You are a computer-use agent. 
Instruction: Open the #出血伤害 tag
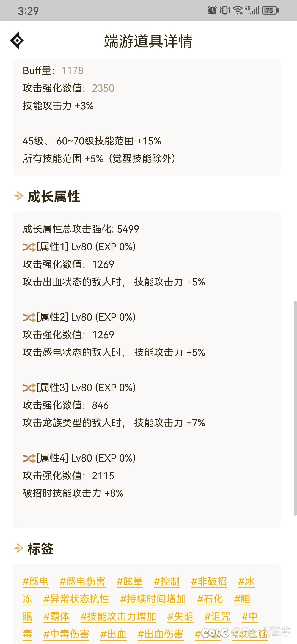tap(161, 634)
